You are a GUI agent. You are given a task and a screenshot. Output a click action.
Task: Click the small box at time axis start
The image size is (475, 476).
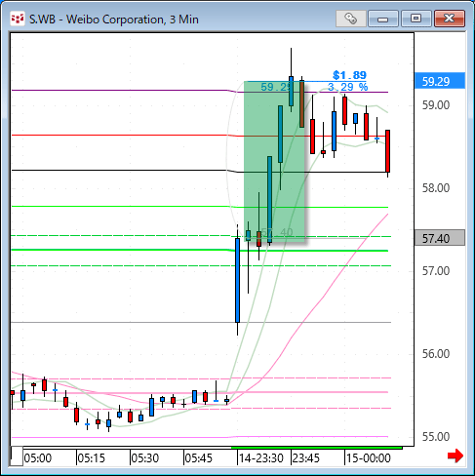(x=17, y=456)
